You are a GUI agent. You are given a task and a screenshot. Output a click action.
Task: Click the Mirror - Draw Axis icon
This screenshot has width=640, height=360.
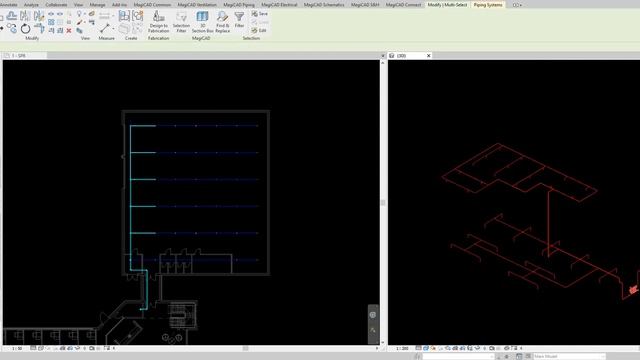point(38,16)
